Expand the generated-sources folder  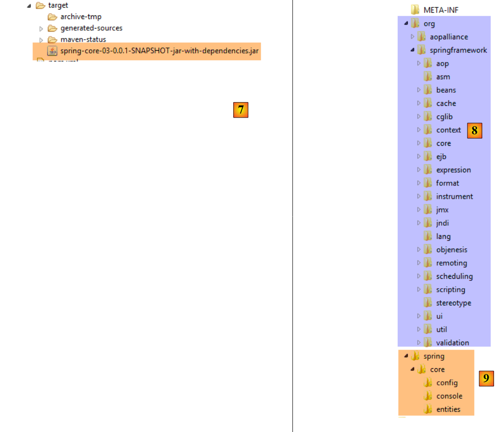(42, 28)
